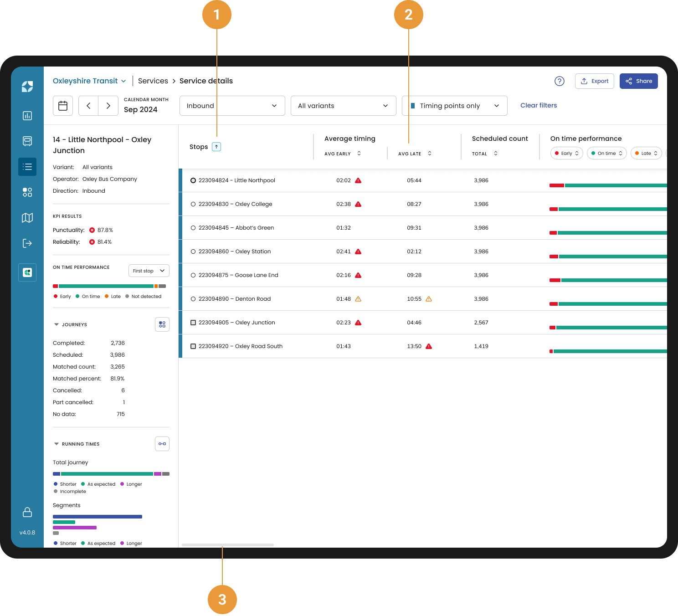Sort by scheduled count TOTAL

pos(496,154)
